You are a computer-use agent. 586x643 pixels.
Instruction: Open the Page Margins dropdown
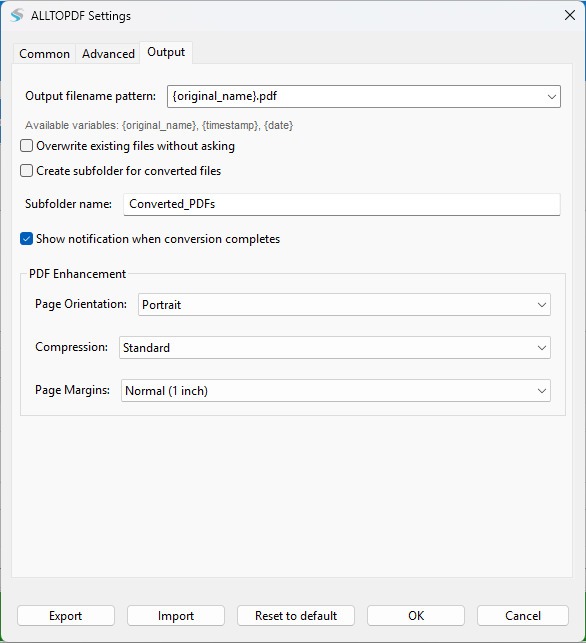[x=335, y=391]
